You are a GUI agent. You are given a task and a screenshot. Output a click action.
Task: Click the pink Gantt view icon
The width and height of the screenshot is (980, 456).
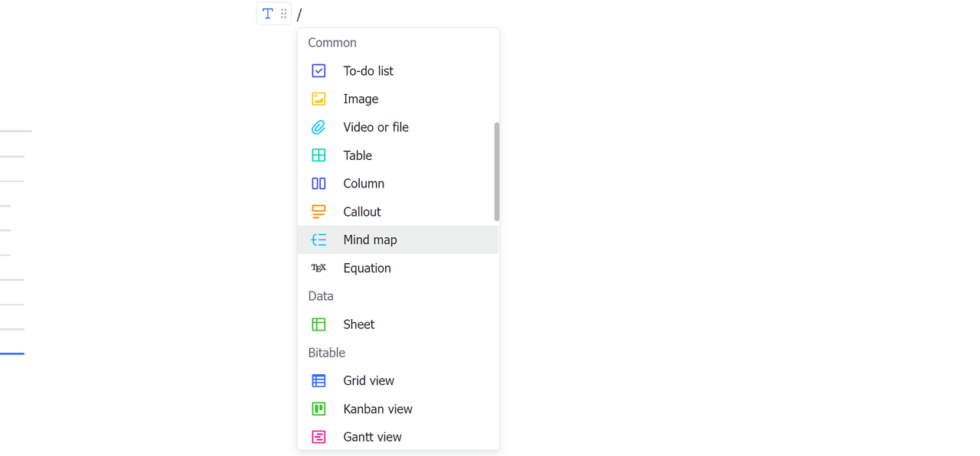[x=318, y=437]
